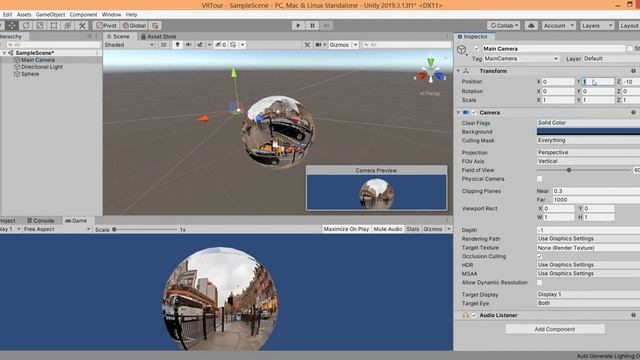This screenshot has height=360, width=640.
Task: Open the custom editor tools icon
Action: coord(82,25)
